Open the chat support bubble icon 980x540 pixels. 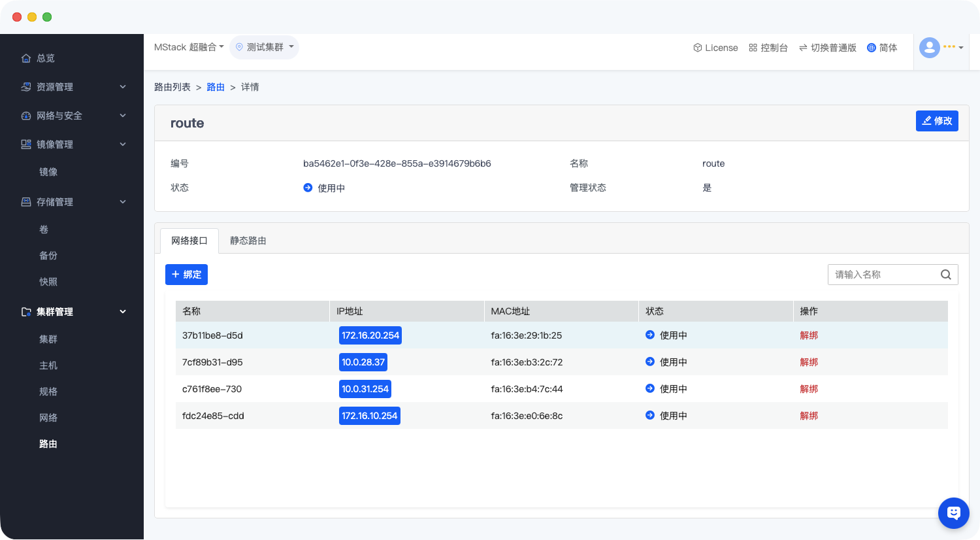click(x=953, y=513)
